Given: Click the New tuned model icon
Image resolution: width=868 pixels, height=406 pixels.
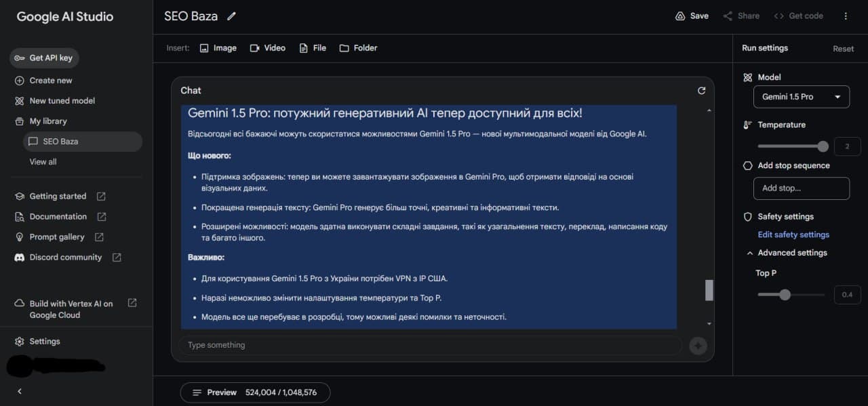Looking at the screenshot, I should click(20, 101).
